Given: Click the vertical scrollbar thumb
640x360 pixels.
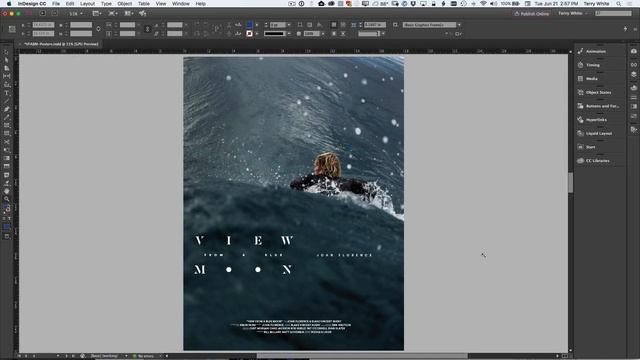Looking at the screenshot, I should click(x=570, y=182).
